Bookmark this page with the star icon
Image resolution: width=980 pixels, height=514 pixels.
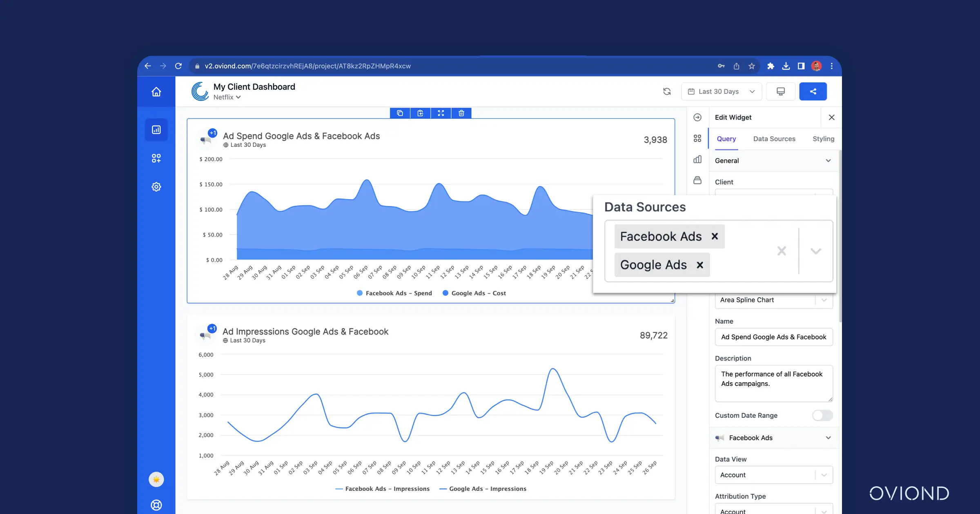click(x=752, y=66)
